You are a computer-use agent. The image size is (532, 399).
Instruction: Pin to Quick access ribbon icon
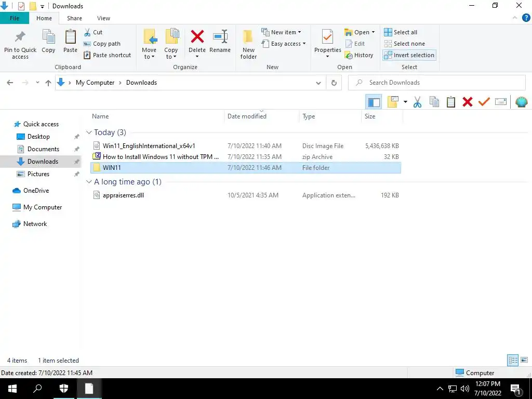[20, 45]
